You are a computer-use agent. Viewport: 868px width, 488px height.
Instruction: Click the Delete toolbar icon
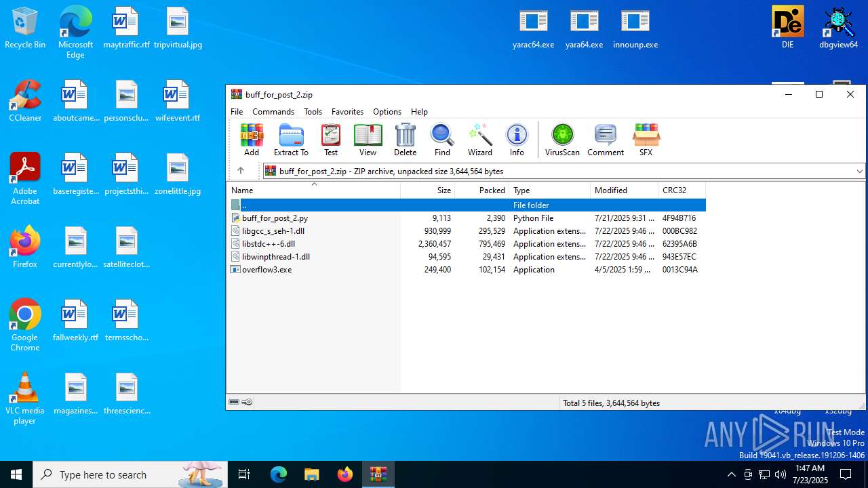(x=406, y=140)
